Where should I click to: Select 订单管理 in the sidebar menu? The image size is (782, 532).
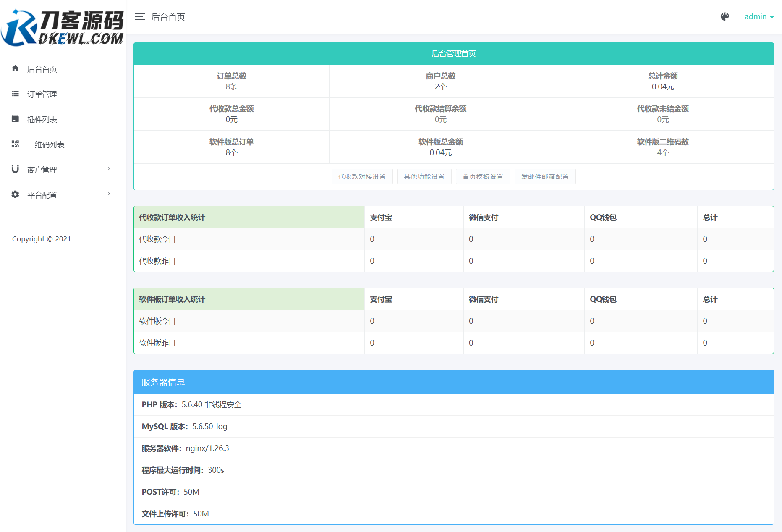42,94
